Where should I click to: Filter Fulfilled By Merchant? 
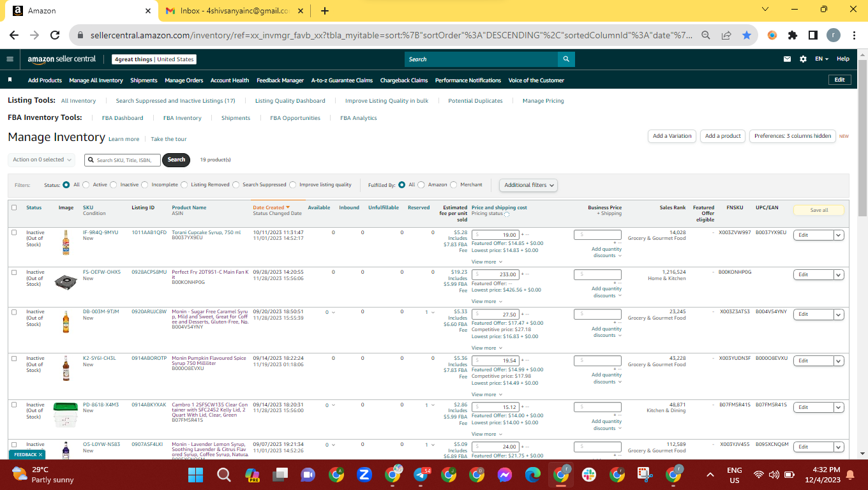point(454,185)
